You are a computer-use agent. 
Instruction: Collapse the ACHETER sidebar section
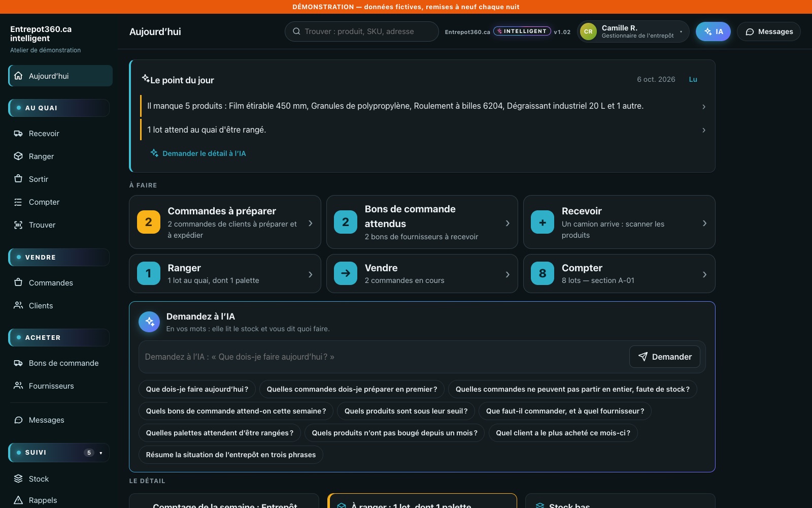59,338
